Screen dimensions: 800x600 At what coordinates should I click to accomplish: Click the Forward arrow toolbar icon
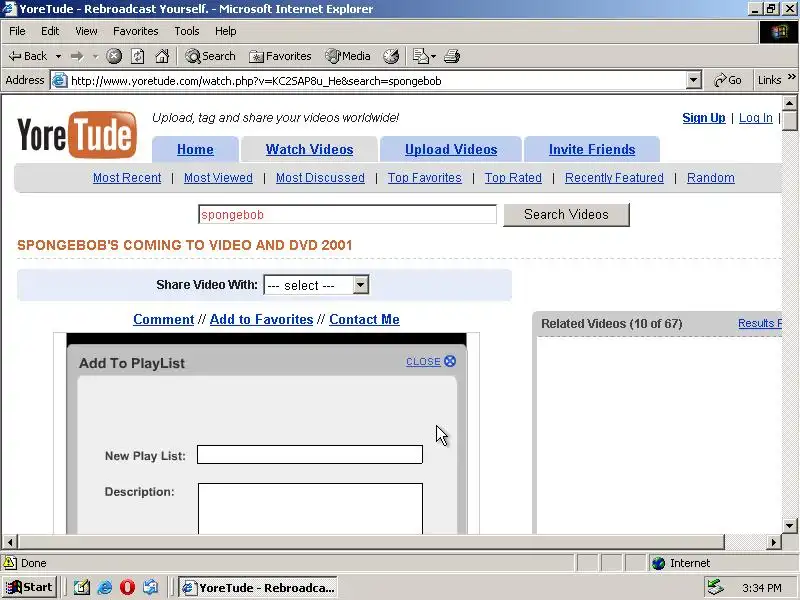tap(77, 56)
